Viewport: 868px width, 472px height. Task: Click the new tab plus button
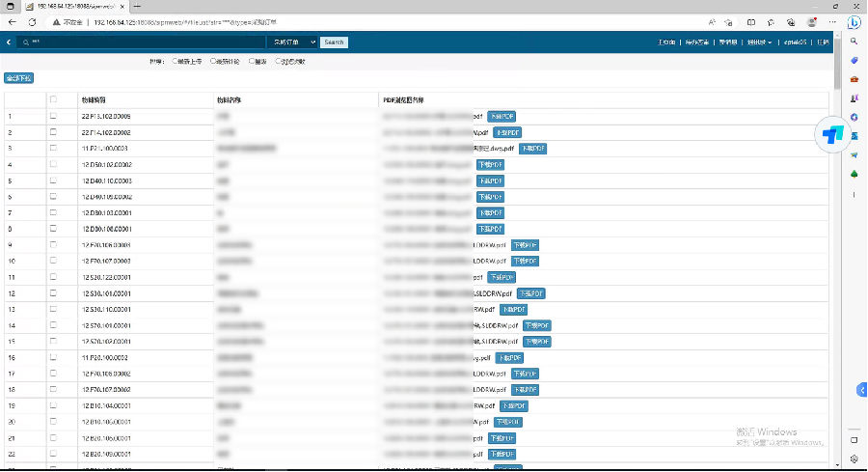click(137, 6)
